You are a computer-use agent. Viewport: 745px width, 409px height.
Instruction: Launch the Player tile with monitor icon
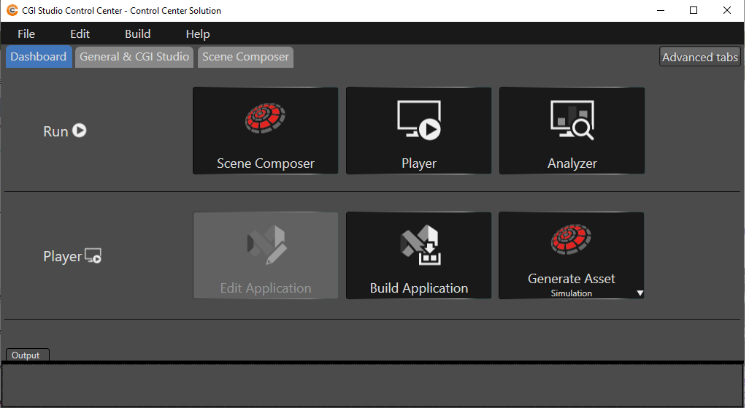coord(418,131)
